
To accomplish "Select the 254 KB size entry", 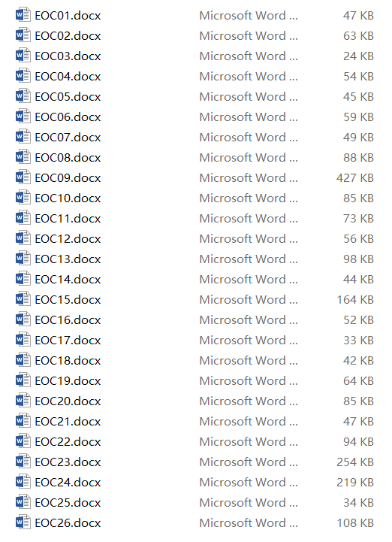I will click(x=355, y=462).
